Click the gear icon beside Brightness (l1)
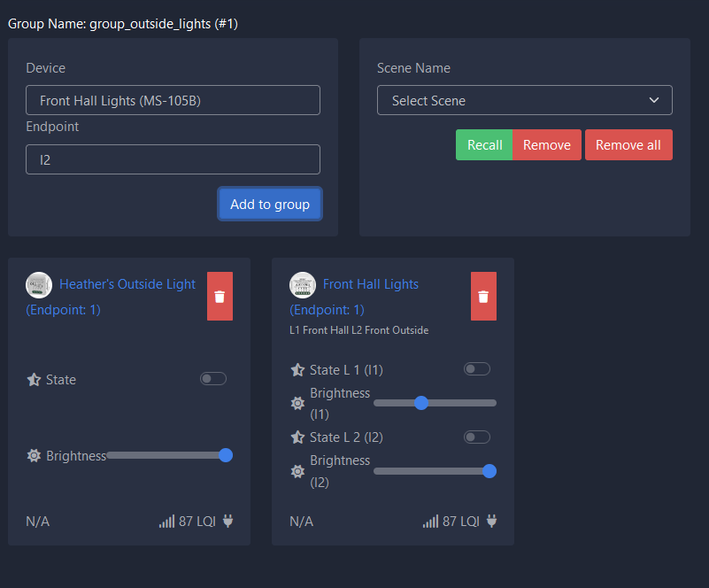709x588 pixels. (297, 403)
